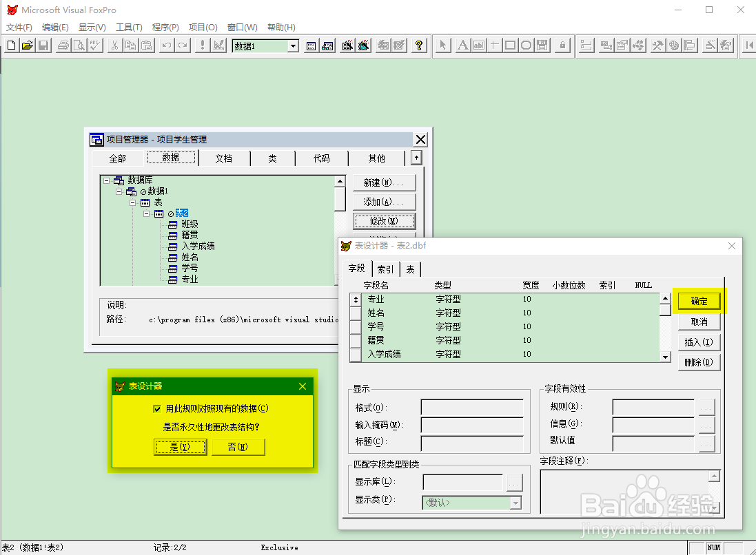
Task: Click the 取消 button in table designer
Action: coord(699,322)
